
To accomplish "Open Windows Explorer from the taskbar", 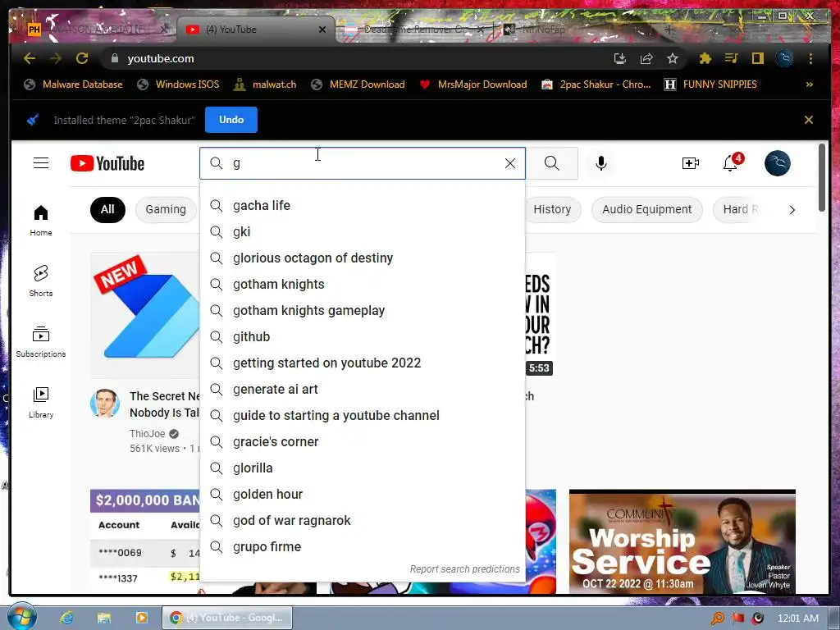I will (103, 618).
